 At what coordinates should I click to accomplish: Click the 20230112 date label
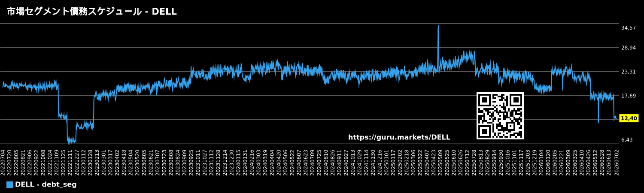tap(83, 162)
